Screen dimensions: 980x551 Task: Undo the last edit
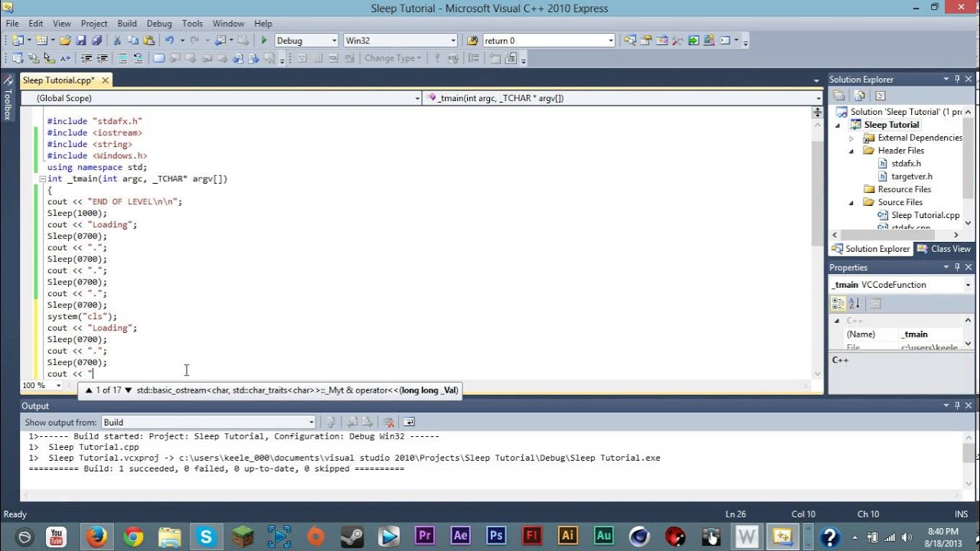(x=169, y=41)
